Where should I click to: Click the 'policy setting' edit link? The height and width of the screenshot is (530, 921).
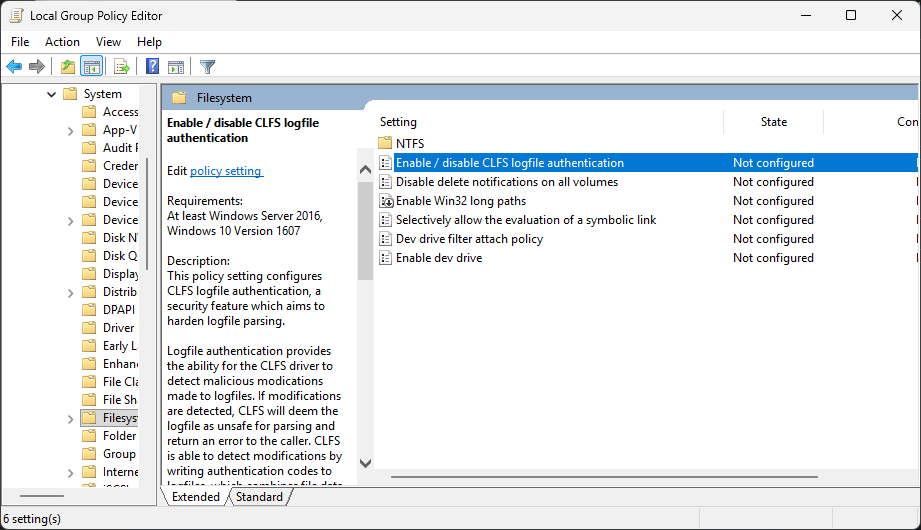click(226, 171)
